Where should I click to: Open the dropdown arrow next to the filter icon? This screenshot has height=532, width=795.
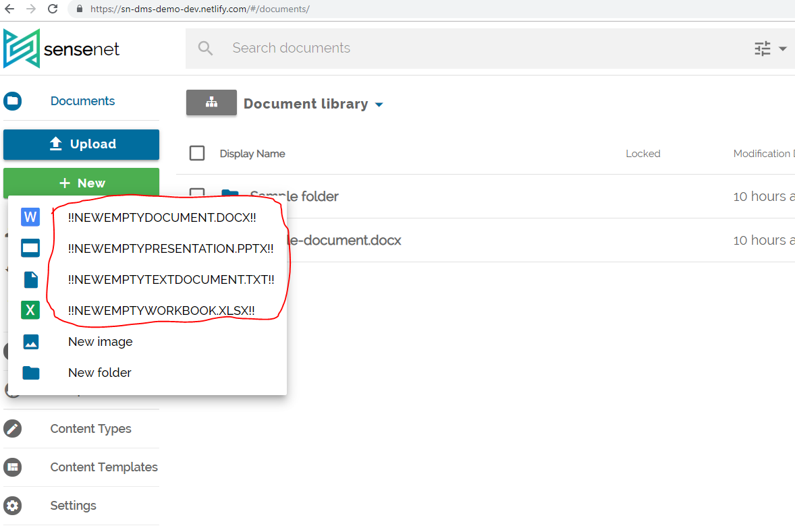pos(783,48)
